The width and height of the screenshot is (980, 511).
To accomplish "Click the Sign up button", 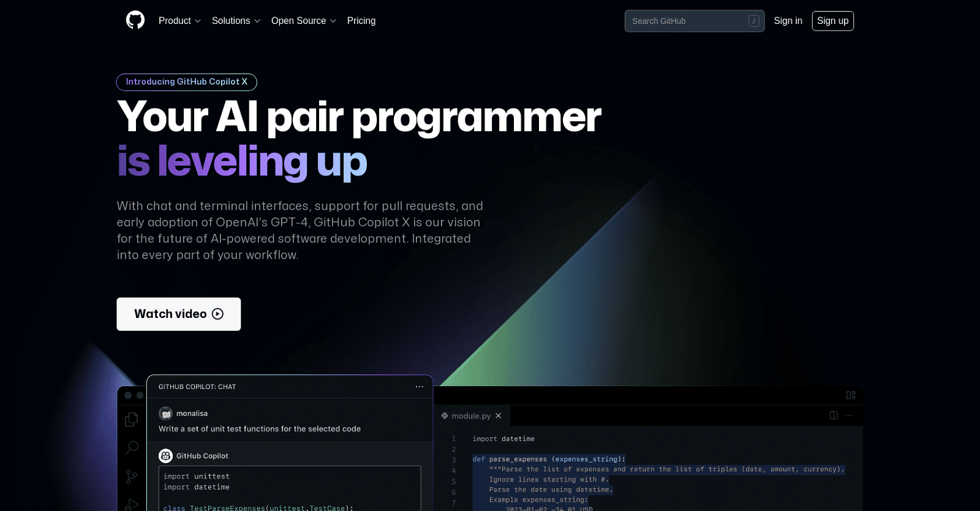I will click(x=832, y=21).
